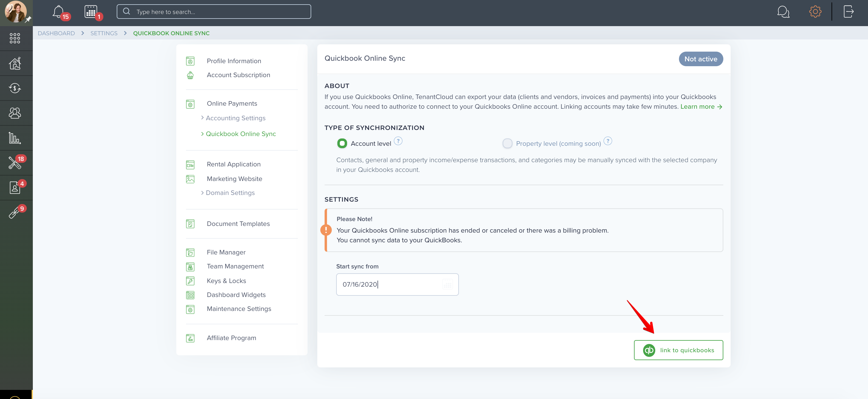Click help icon next to Account level
868x399 pixels.
pyautogui.click(x=398, y=141)
